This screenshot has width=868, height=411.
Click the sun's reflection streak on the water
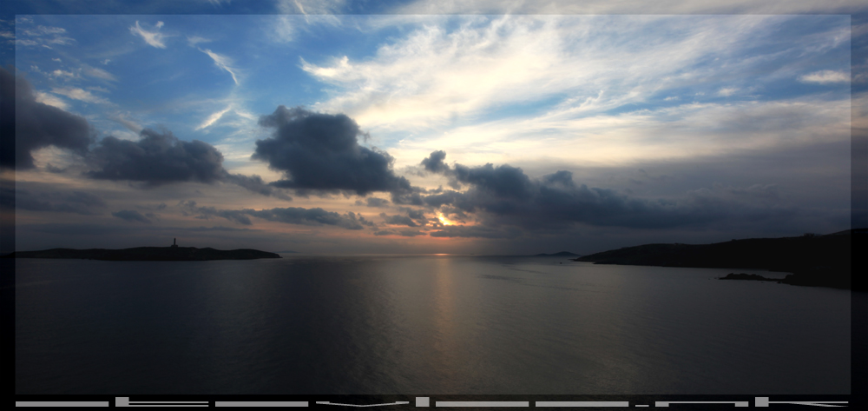pyautogui.click(x=446, y=295)
